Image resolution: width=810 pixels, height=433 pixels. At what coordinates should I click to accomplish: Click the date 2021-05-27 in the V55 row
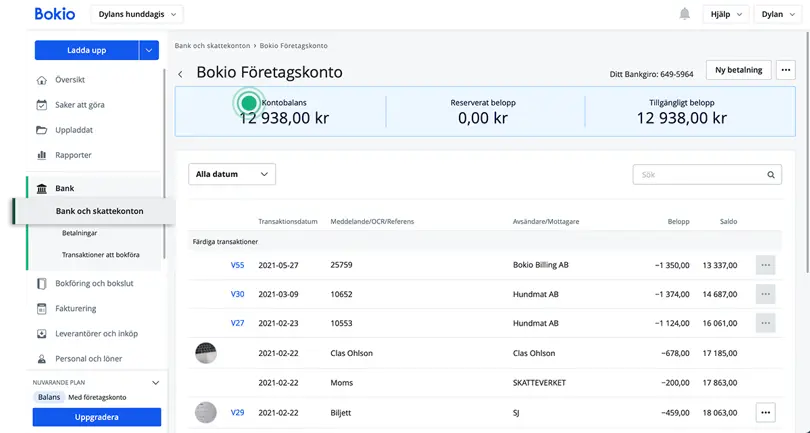(278, 265)
